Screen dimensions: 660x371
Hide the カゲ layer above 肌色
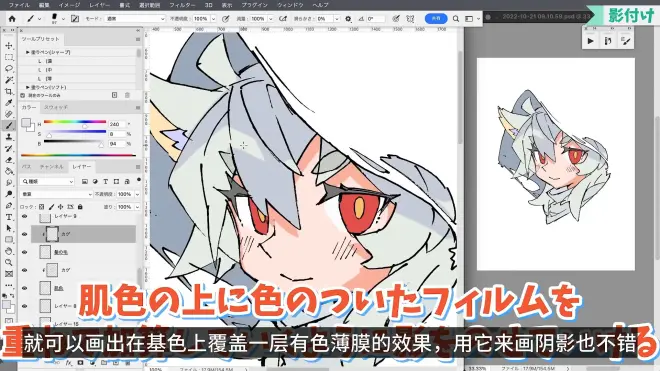[24, 270]
